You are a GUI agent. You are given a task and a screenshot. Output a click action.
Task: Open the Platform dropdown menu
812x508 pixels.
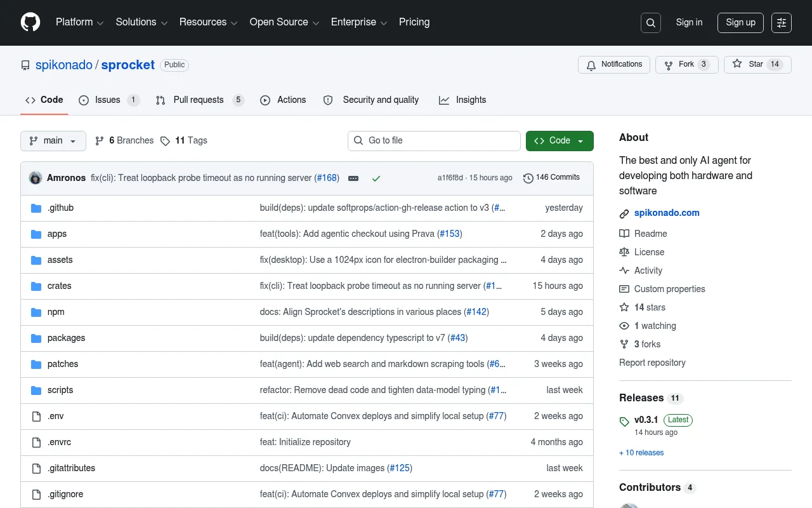pyautogui.click(x=79, y=22)
